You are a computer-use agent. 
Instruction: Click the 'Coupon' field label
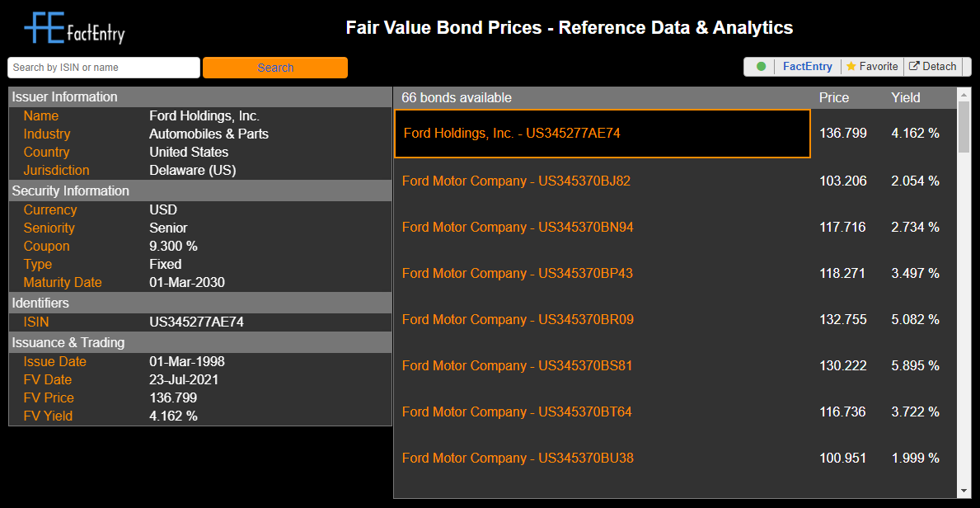pos(47,246)
